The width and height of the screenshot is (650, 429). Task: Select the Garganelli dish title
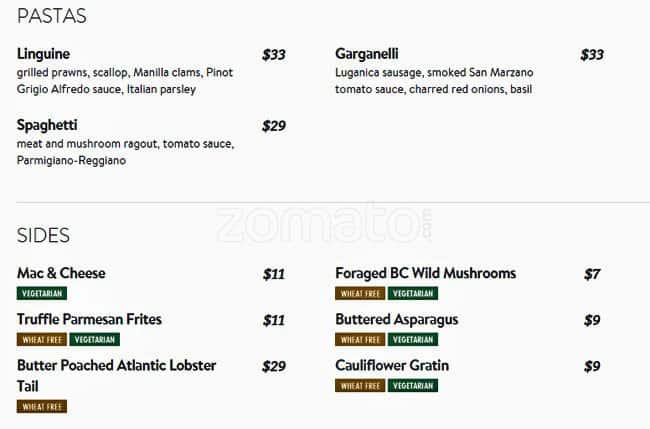click(x=367, y=54)
